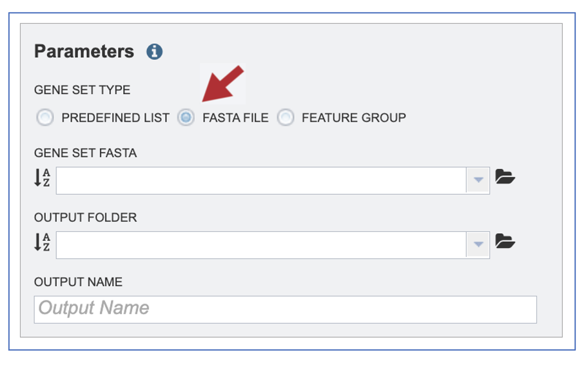The image size is (588, 366).
Task: Open the Parameters info icon
Action: pyautogui.click(x=155, y=52)
